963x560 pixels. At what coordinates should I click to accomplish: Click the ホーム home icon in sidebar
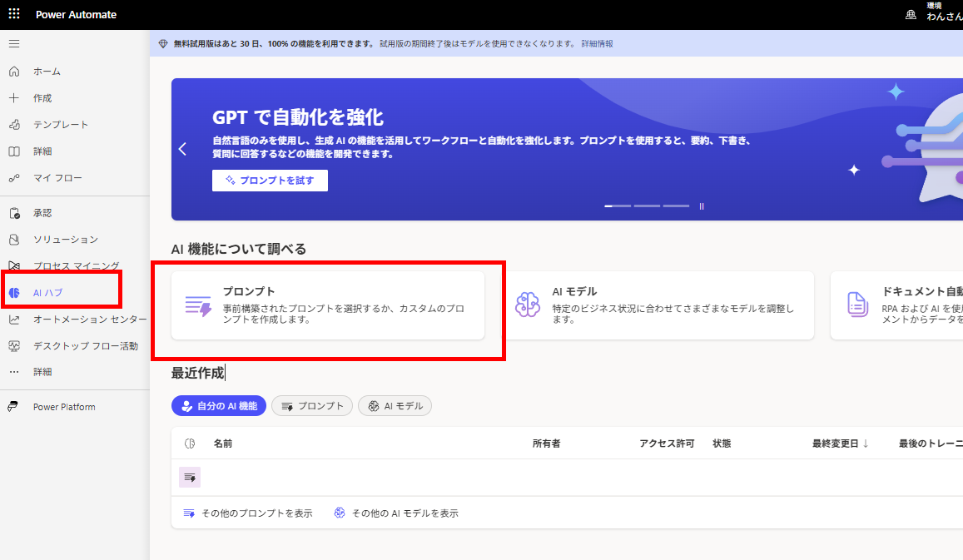(14, 72)
